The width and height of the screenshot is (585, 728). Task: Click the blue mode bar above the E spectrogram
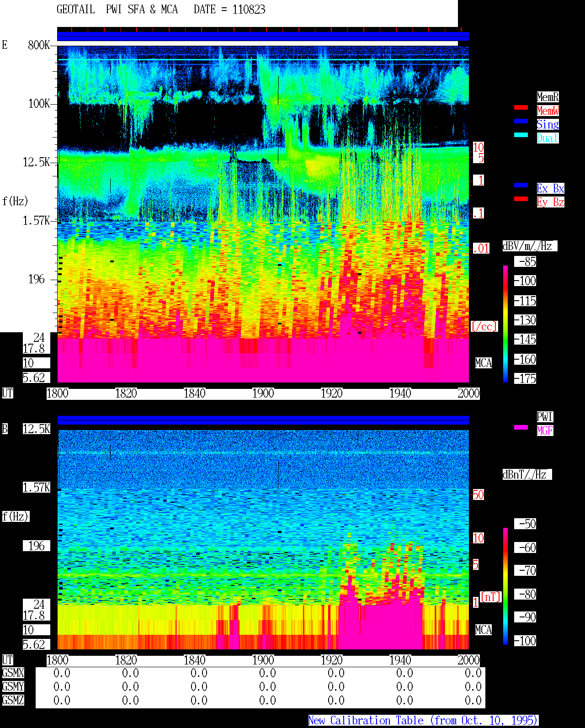(263, 36)
